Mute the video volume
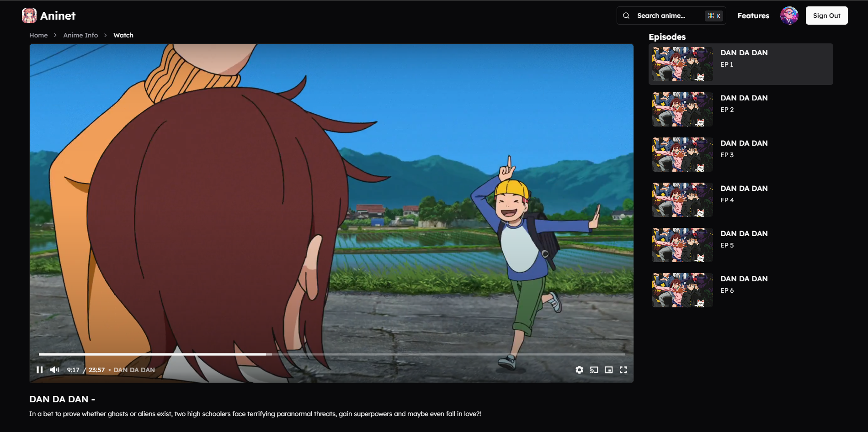The image size is (868, 432). 54,370
